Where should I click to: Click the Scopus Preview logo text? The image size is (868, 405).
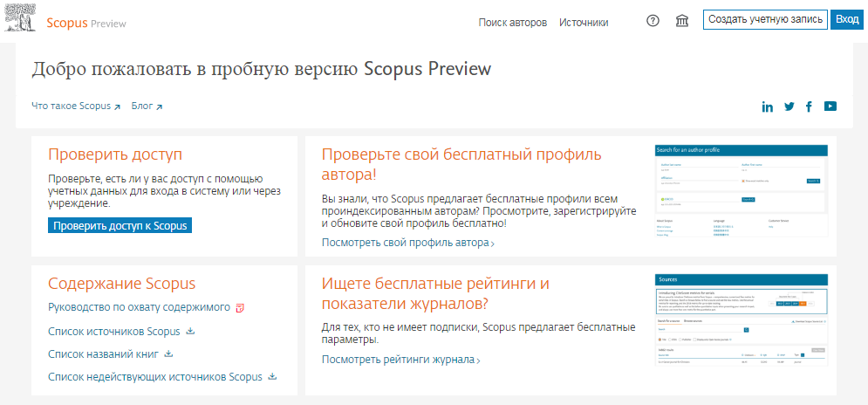86,24
